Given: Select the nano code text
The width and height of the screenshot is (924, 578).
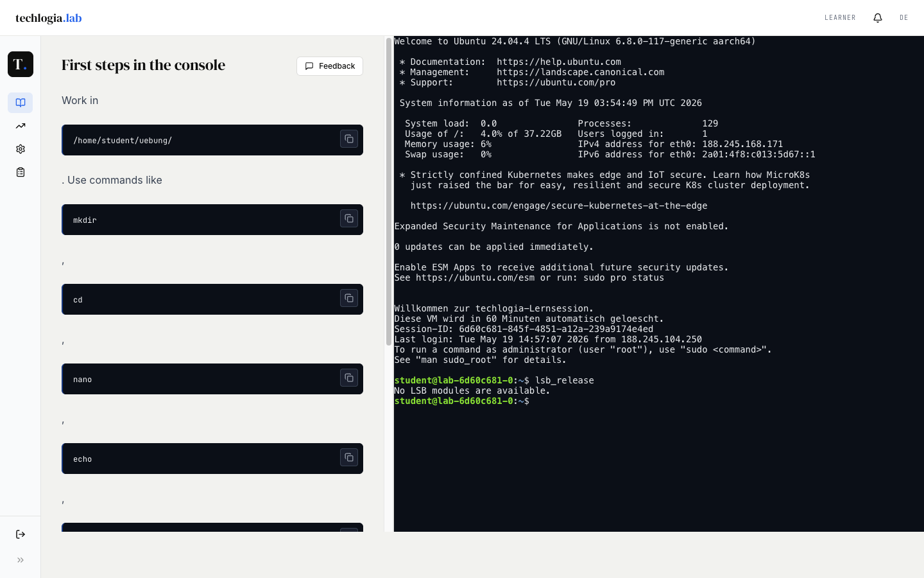Looking at the screenshot, I should click(82, 379).
